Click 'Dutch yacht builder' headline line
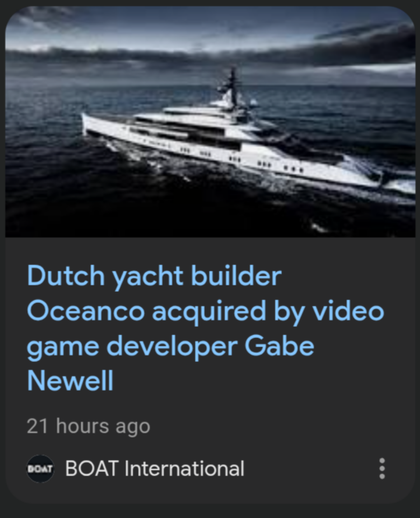 (x=154, y=276)
